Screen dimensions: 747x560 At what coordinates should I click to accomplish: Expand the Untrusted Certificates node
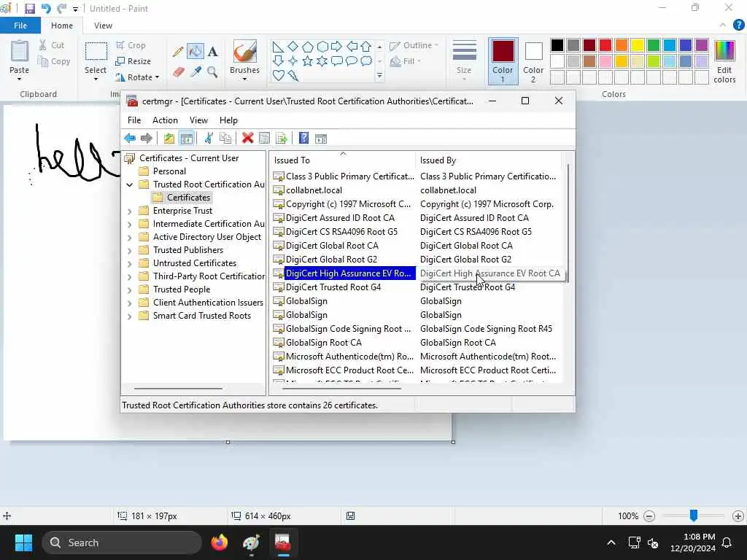(x=130, y=263)
